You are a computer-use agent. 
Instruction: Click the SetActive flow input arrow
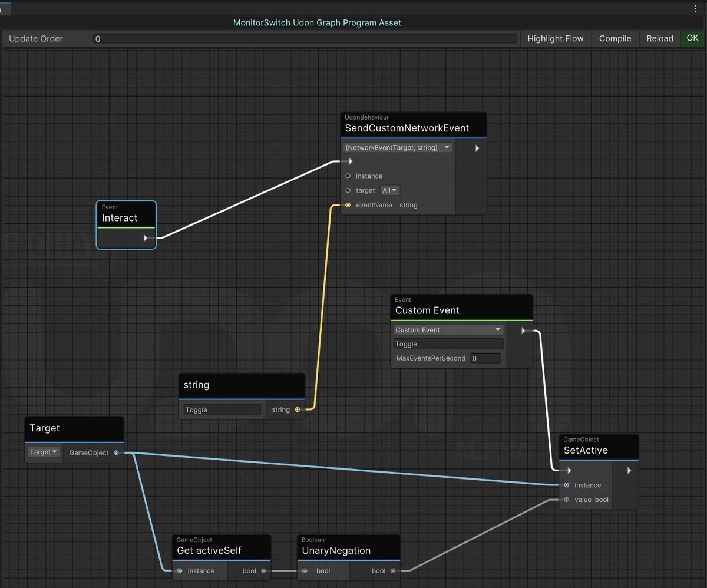click(x=569, y=471)
